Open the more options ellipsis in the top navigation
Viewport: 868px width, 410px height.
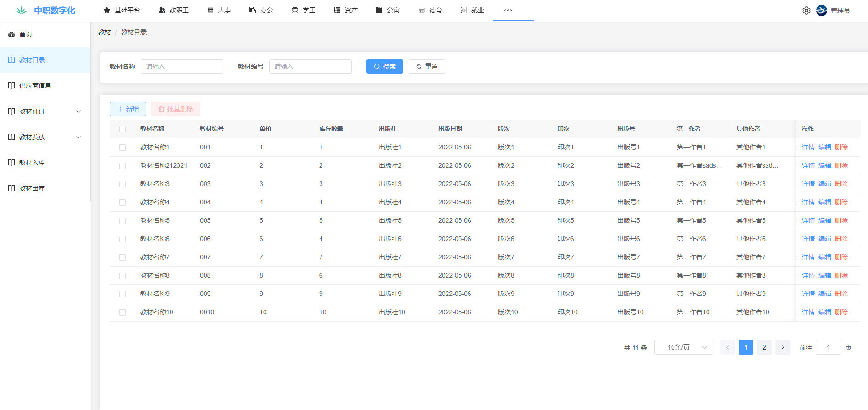pyautogui.click(x=508, y=10)
